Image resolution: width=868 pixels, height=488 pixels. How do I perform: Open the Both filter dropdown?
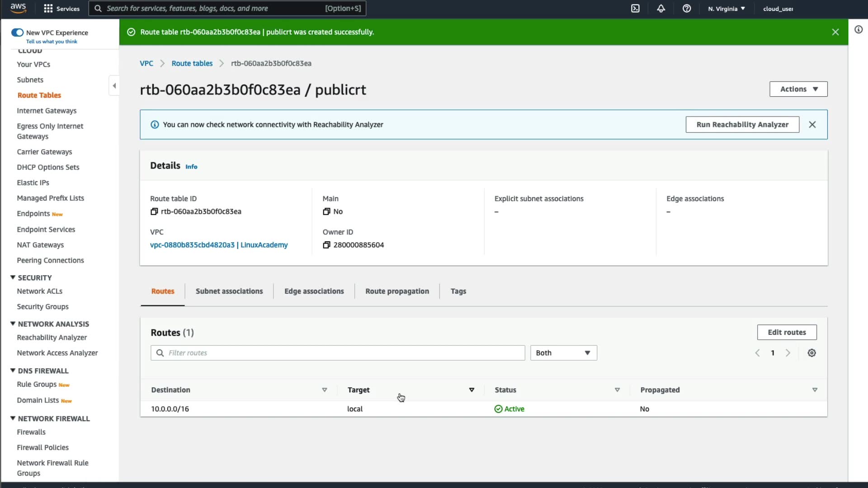[x=563, y=353]
